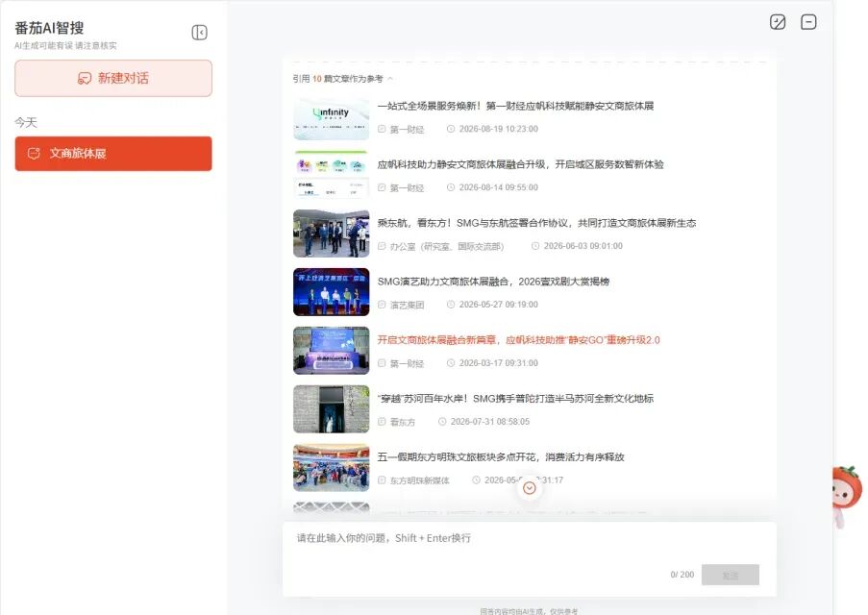Screen dimensions: 868x615
Task: Open article 应帆科技助力静安文商旅体展融合升级
Action: 520,164
